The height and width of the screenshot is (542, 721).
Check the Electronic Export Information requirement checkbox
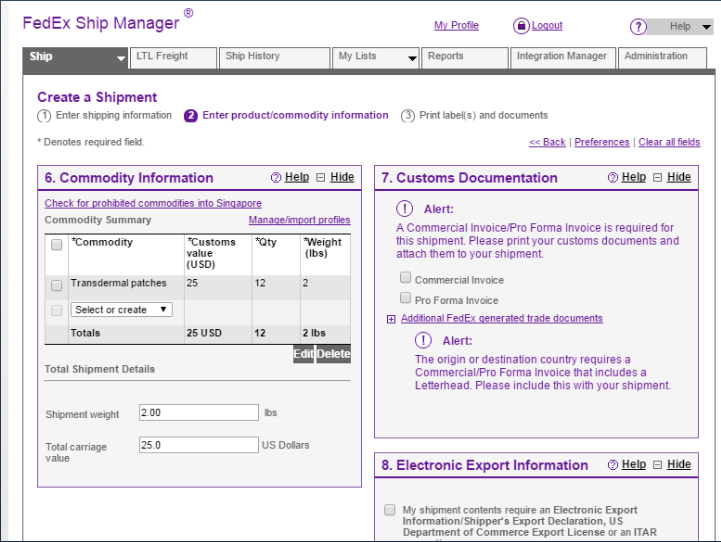(389, 510)
